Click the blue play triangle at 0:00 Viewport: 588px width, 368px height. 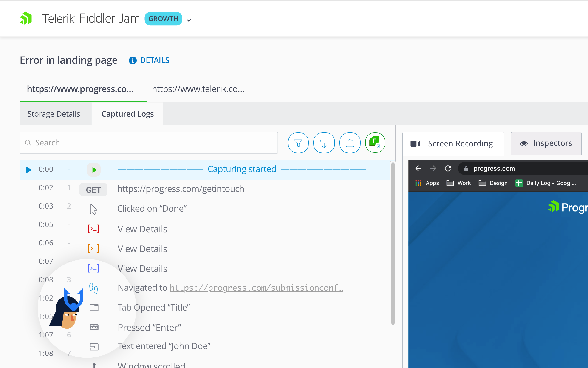click(29, 170)
